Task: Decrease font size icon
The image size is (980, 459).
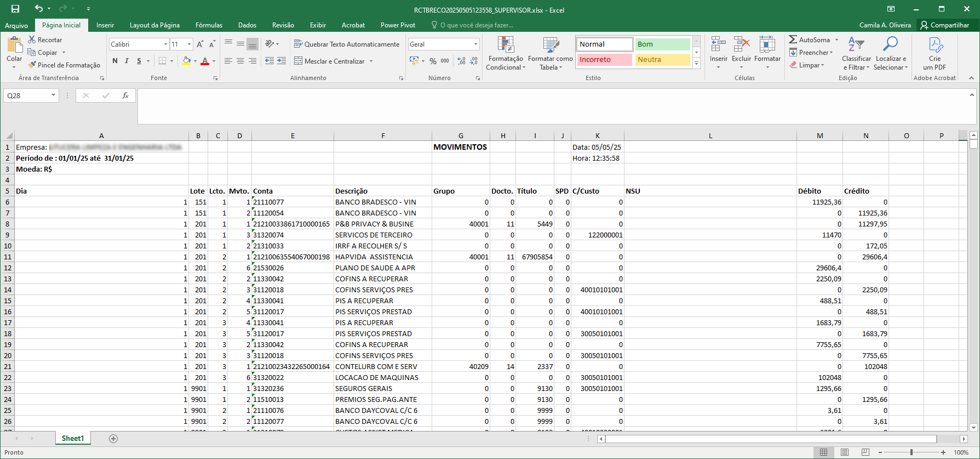Action: 212,44
